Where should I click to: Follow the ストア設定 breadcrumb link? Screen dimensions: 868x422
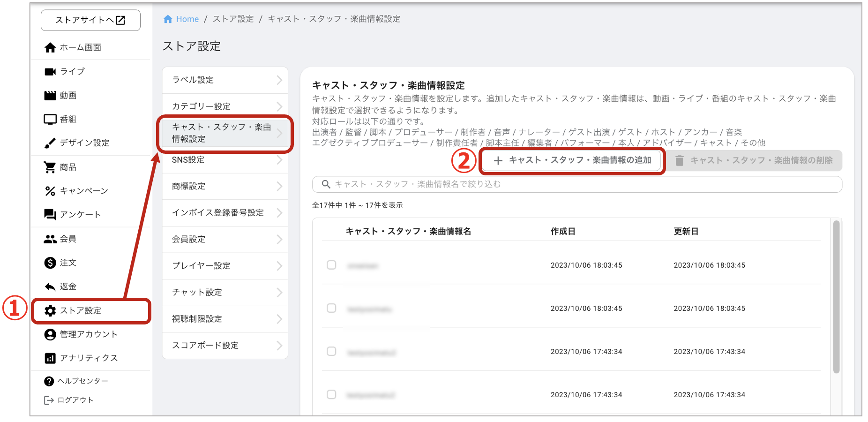click(x=233, y=19)
